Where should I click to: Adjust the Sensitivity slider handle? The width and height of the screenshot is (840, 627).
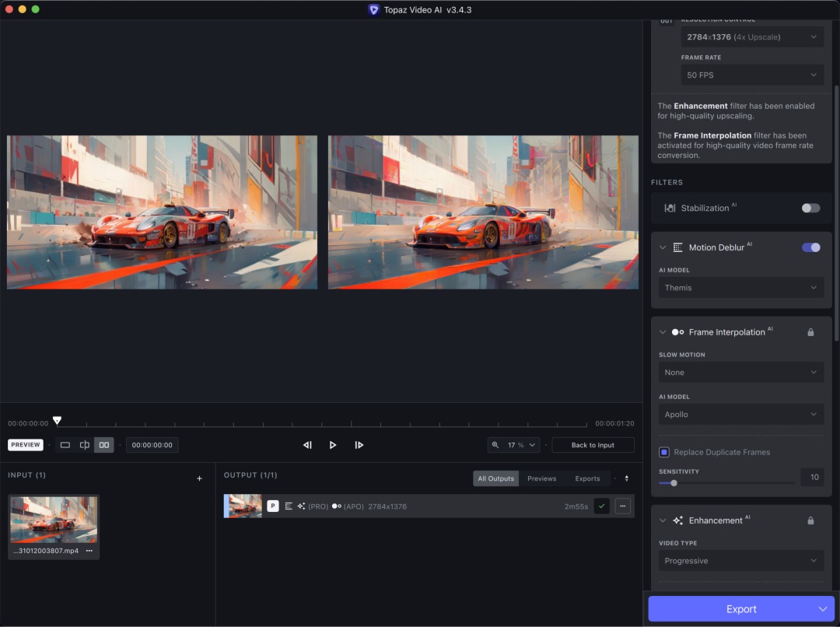[674, 483]
